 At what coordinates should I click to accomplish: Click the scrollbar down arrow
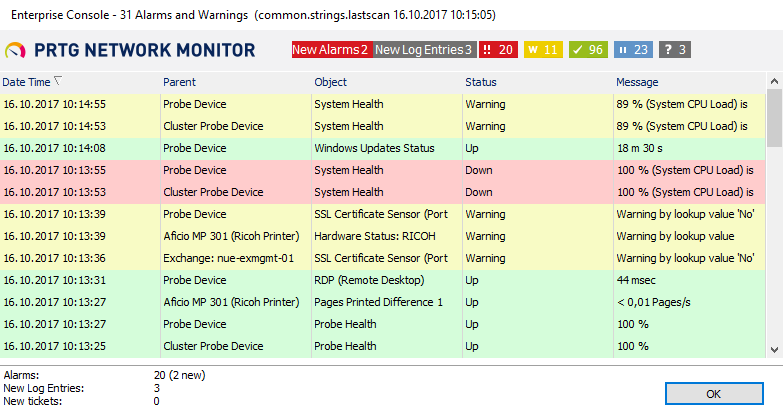[x=774, y=349]
